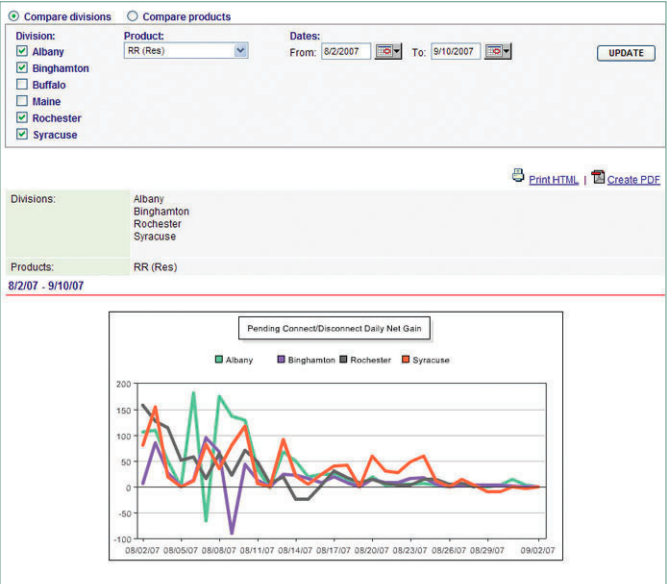Uncheck the Binghamton division checkbox

tap(22, 68)
